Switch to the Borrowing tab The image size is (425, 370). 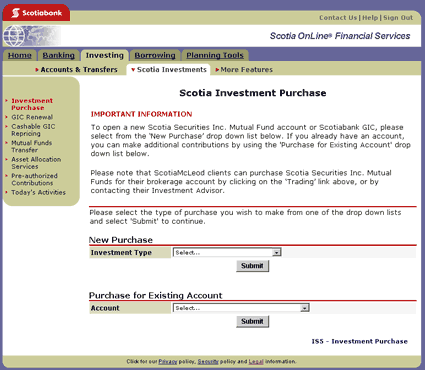[155, 55]
